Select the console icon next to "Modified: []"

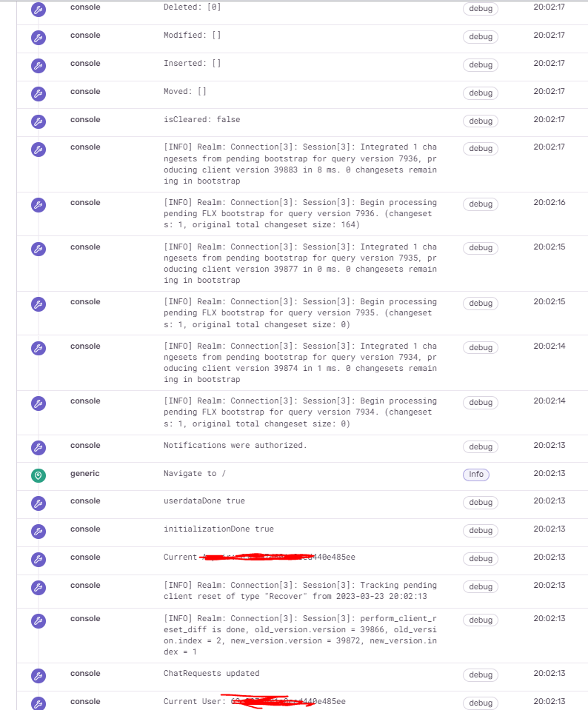point(38,37)
